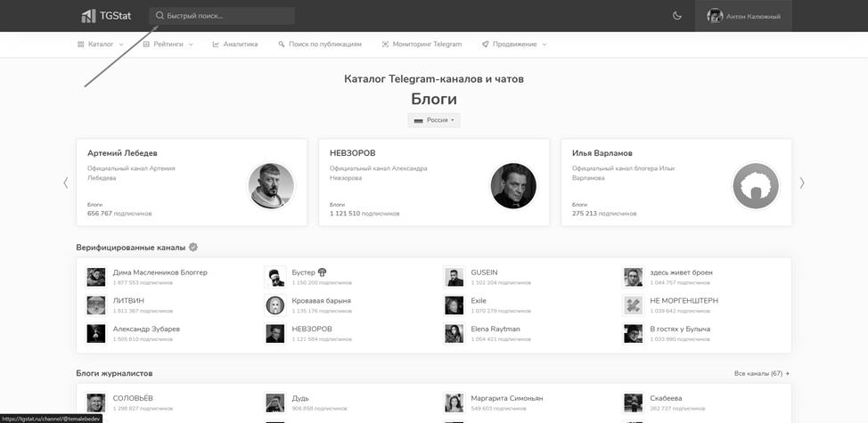Click the 275 213 подписчиков text
The image size is (868, 423).
(x=604, y=214)
